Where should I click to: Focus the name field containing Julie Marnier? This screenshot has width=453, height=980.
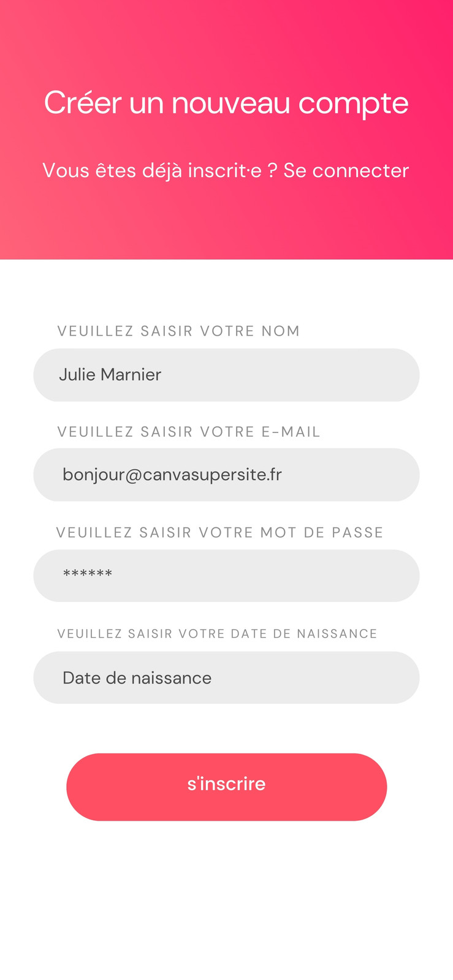pos(226,375)
